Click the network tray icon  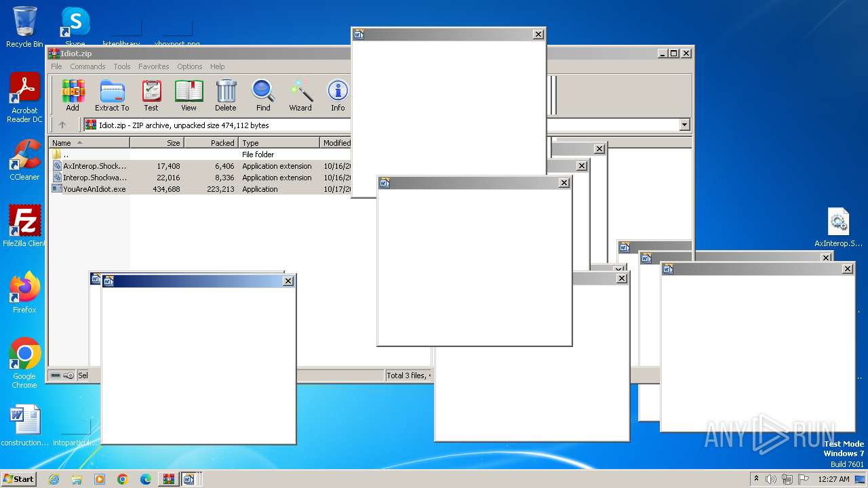pos(787,479)
